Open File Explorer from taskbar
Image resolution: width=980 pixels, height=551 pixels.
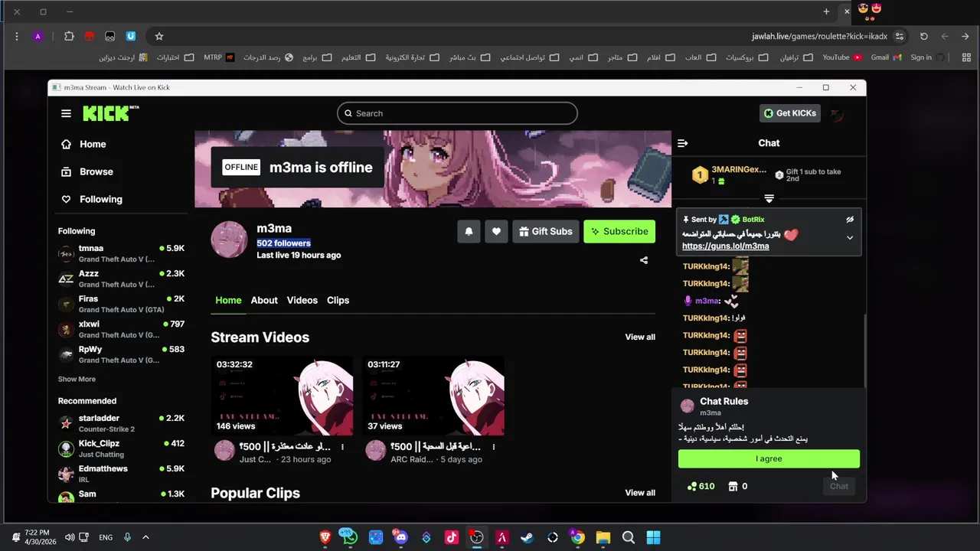603,537
